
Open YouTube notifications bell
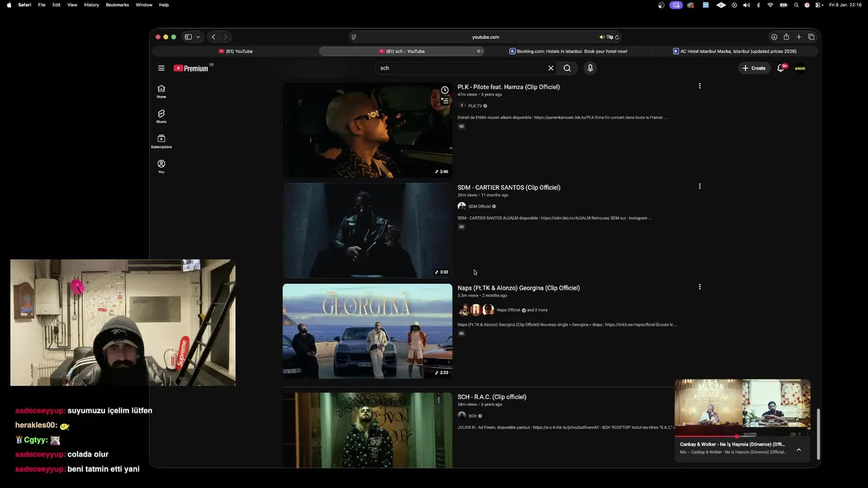point(781,68)
